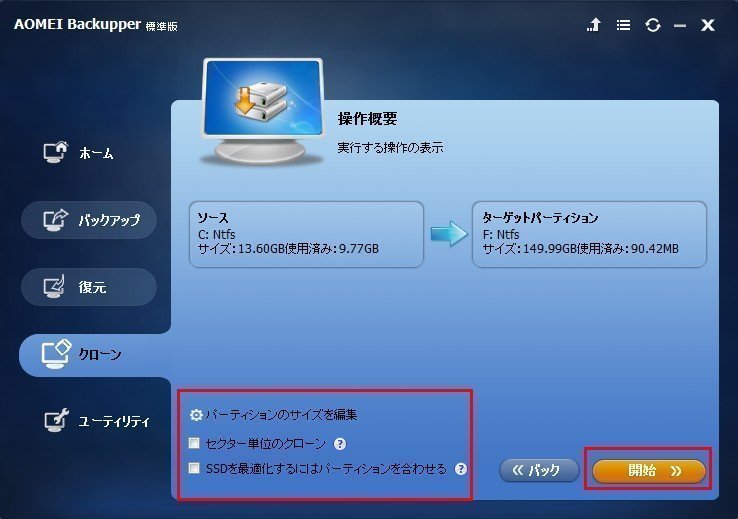Enable SSD partition alignment checkbox

194,468
